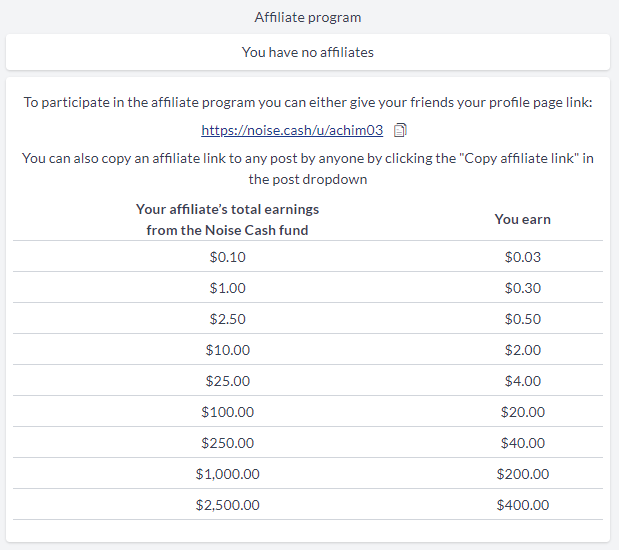Click the $0.03 reward cell
The height and width of the screenshot is (550, 619).
pyautogui.click(x=523, y=257)
